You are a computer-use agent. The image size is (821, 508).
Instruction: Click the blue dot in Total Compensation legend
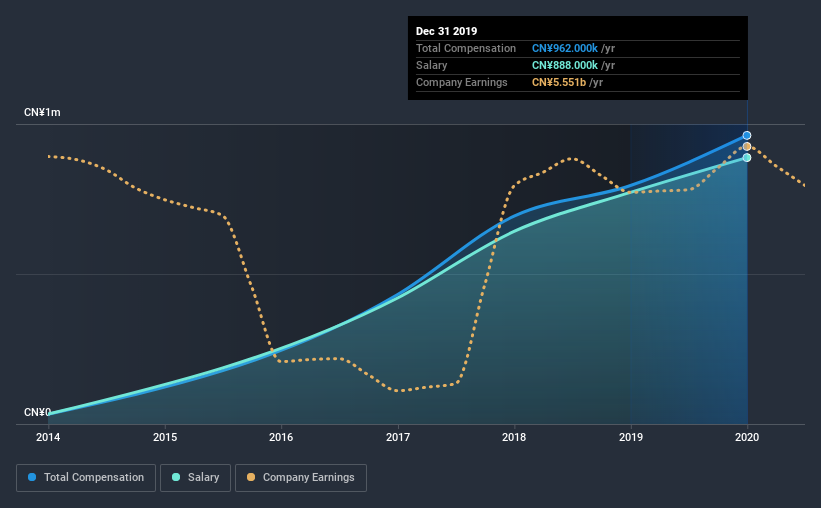[32, 477]
